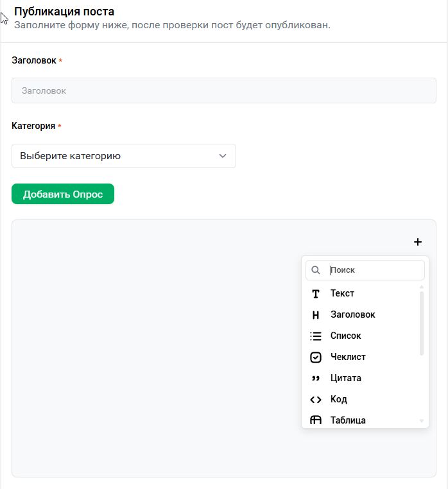The height and width of the screenshot is (489, 448).
Task: Click the scroll-down arrow in block menu
Action: point(422,421)
